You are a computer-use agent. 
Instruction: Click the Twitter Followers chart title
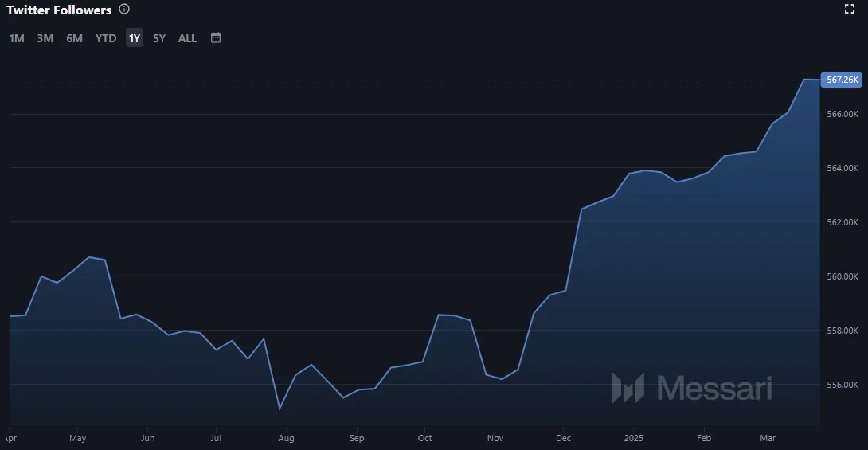click(59, 10)
